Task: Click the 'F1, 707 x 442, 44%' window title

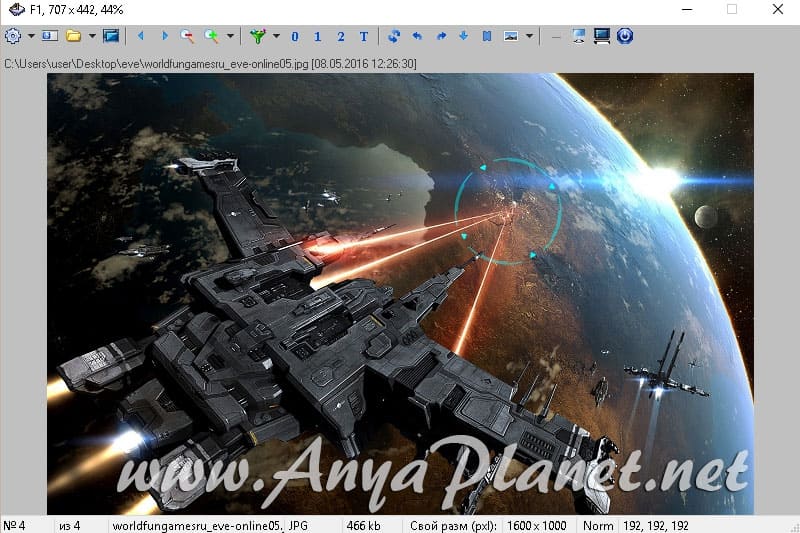Action: pyautogui.click(x=77, y=10)
